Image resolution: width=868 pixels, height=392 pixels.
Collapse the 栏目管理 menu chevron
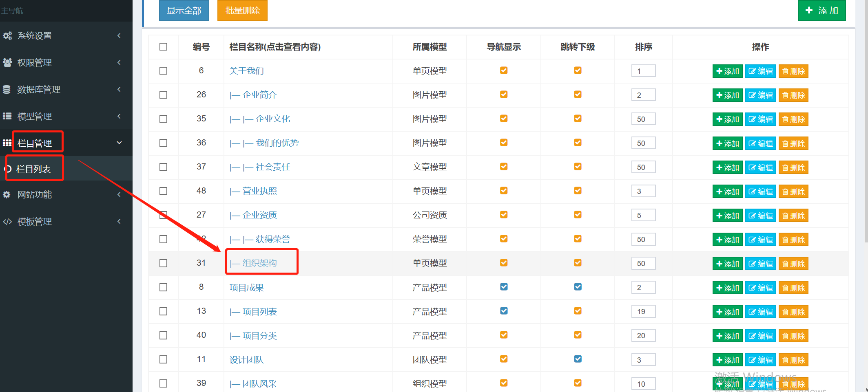pyautogui.click(x=119, y=143)
